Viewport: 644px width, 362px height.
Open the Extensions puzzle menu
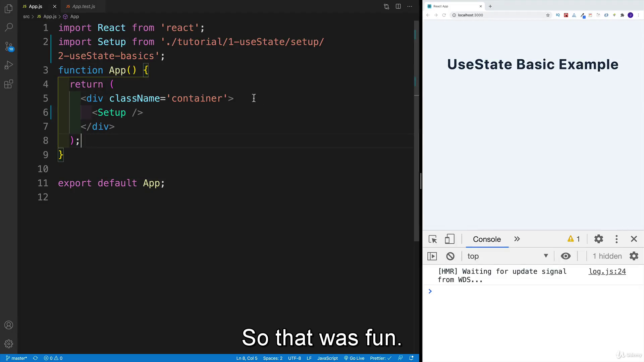tap(623, 15)
